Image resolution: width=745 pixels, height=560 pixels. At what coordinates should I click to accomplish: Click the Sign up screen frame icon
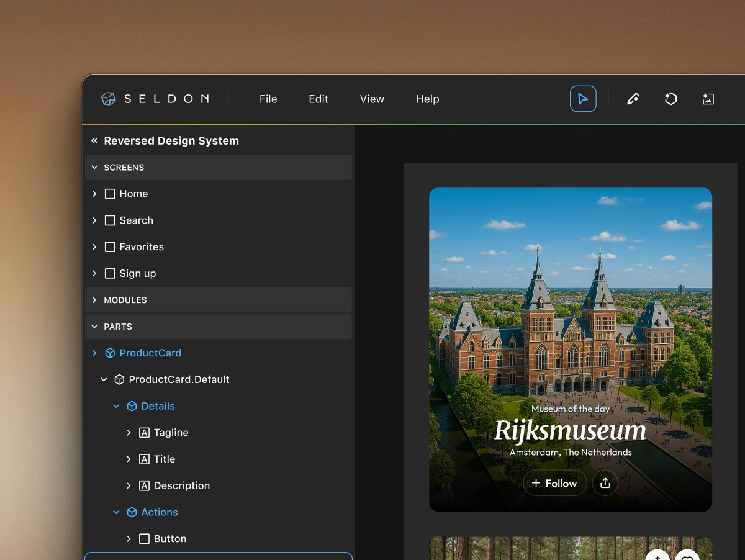[110, 273]
